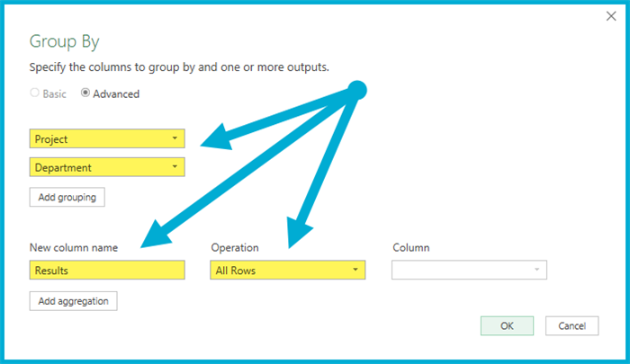
Task: Click the Operation label text
Action: coord(234,247)
